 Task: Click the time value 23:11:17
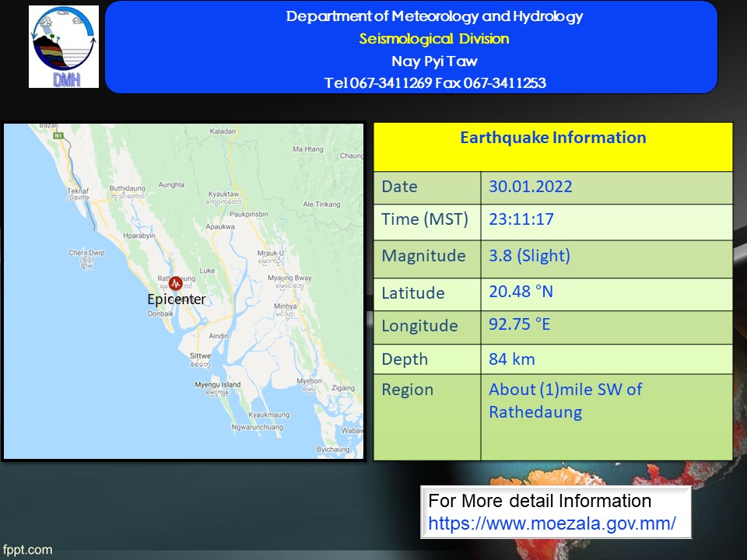pyautogui.click(x=521, y=219)
